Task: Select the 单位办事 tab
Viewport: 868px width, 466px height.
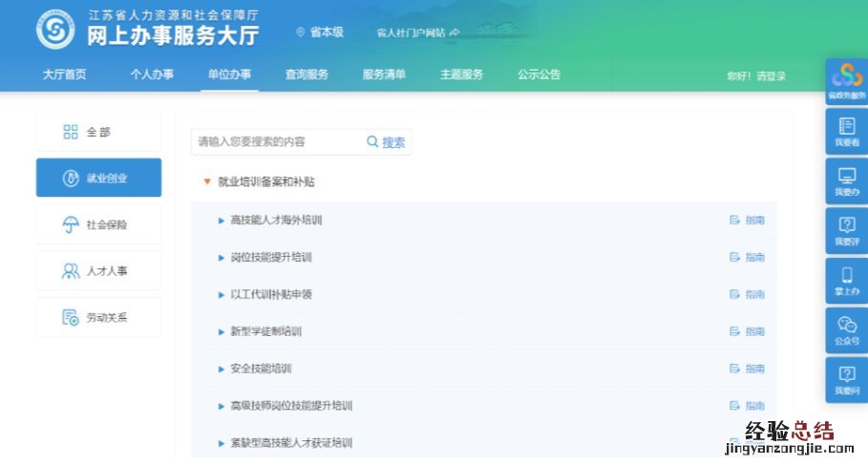Action: coord(229,74)
